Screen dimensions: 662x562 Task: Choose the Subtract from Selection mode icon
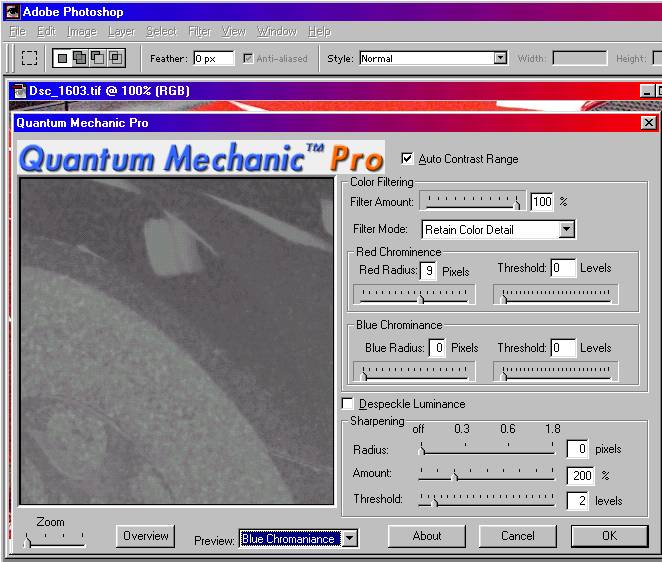[98, 58]
